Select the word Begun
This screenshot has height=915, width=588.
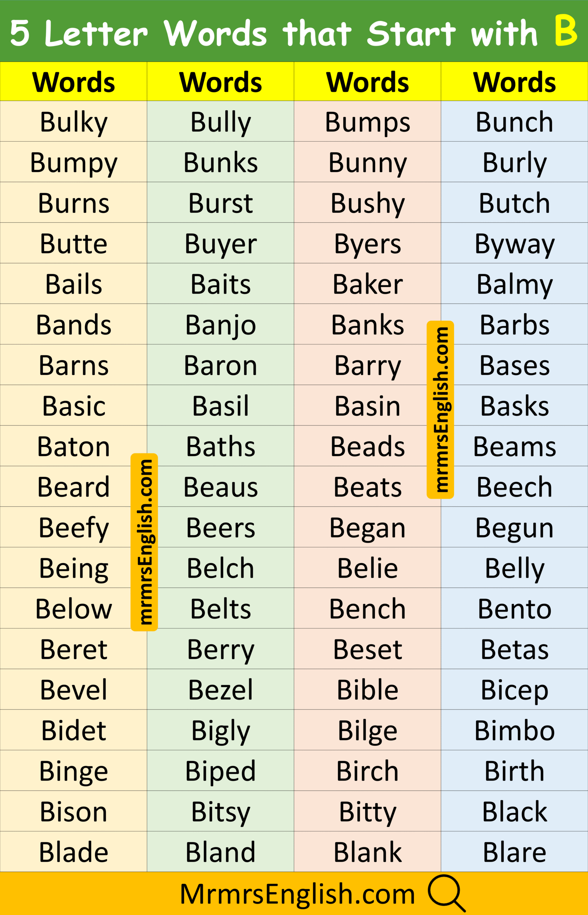[514, 528]
